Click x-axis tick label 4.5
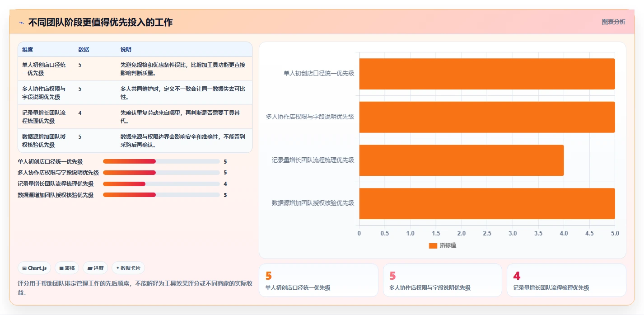 (x=589, y=233)
